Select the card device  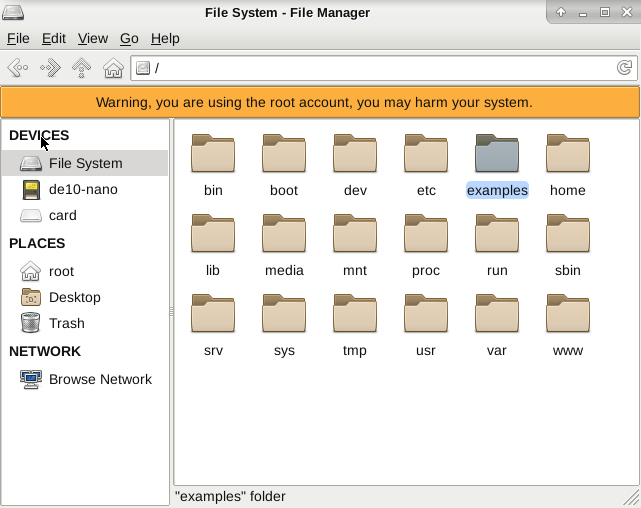pos(62,215)
